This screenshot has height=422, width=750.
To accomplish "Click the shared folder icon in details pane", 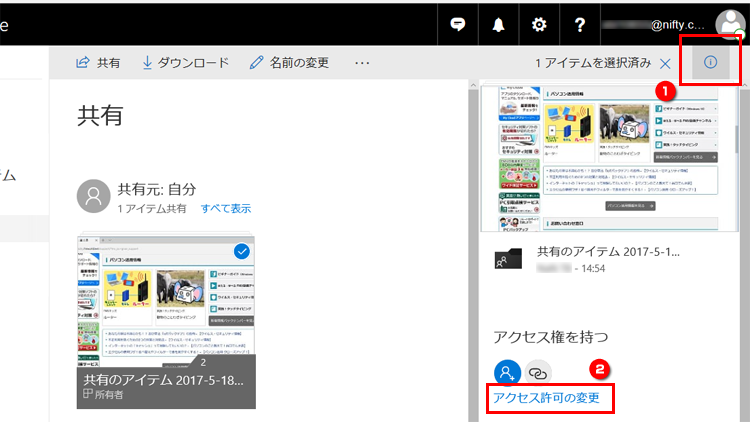I will click(508, 259).
